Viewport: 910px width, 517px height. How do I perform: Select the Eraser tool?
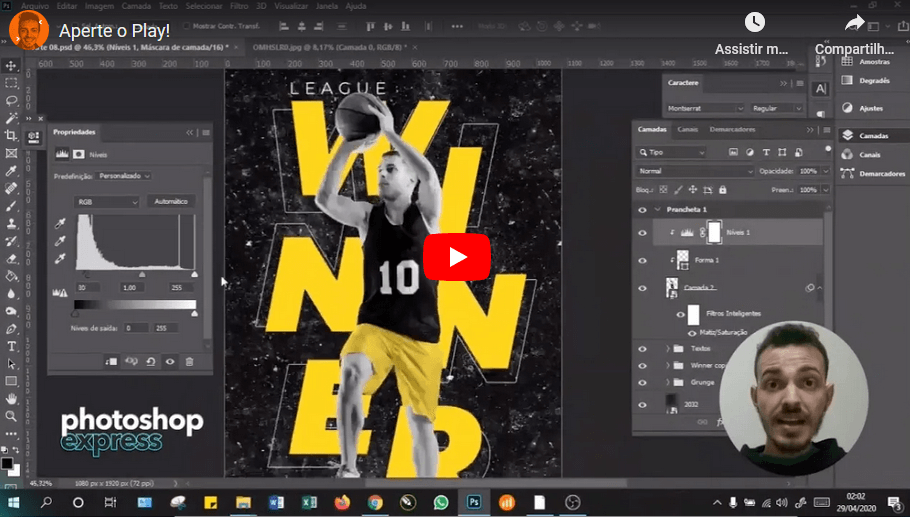[11, 258]
